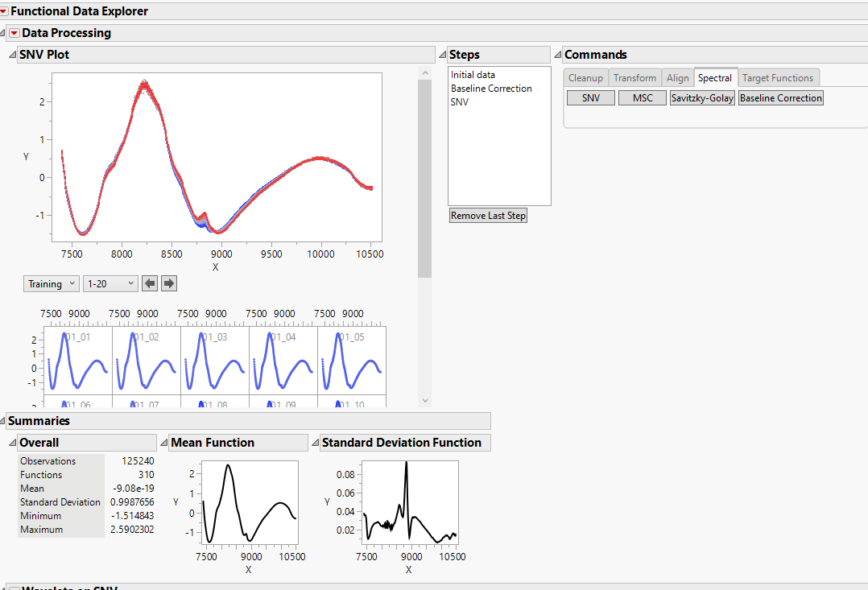Viewport: 868px width, 590px height.
Task: Collapse the Mean Function panel
Action: [x=164, y=442]
